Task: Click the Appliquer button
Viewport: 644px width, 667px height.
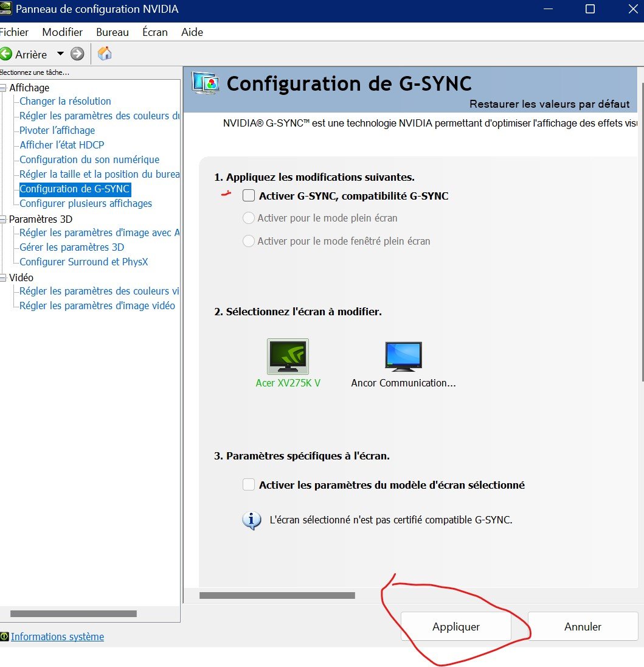Action: point(456,627)
